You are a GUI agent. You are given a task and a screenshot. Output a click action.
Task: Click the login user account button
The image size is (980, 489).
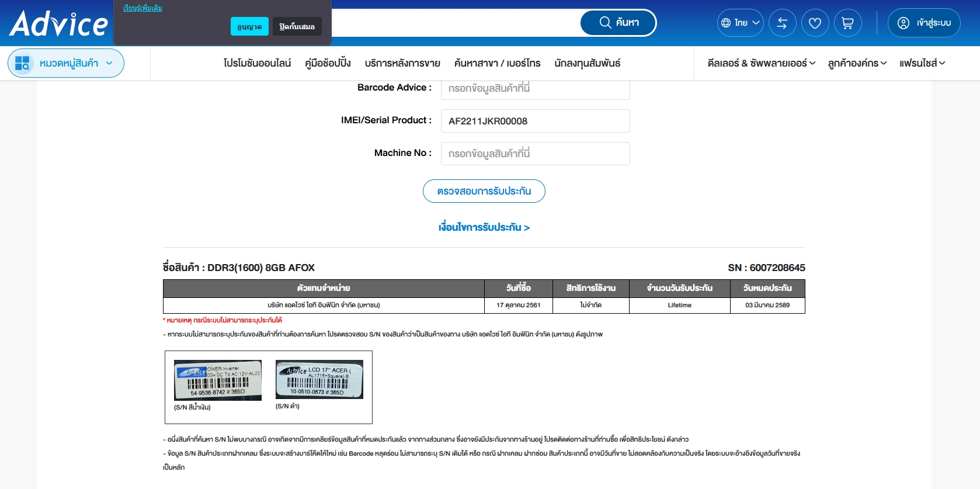point(923,23)
